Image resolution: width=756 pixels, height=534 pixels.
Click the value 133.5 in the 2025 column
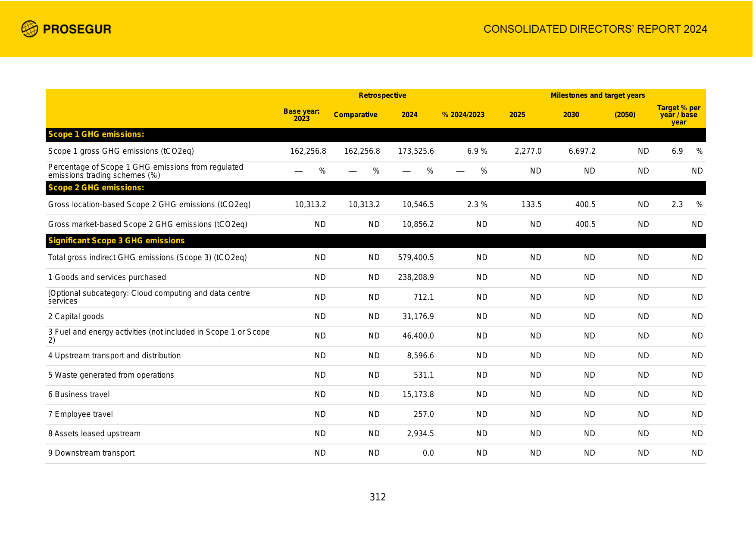pyautogui.click(x=531, y=205)
